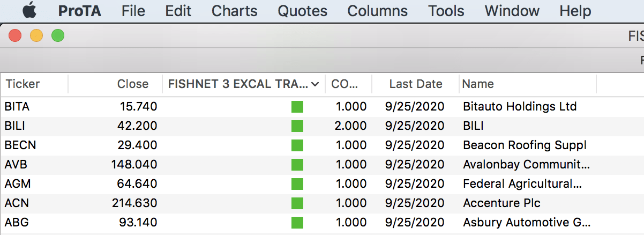
Task: Open the Columns menu
Action: click(x=378, y=11)
